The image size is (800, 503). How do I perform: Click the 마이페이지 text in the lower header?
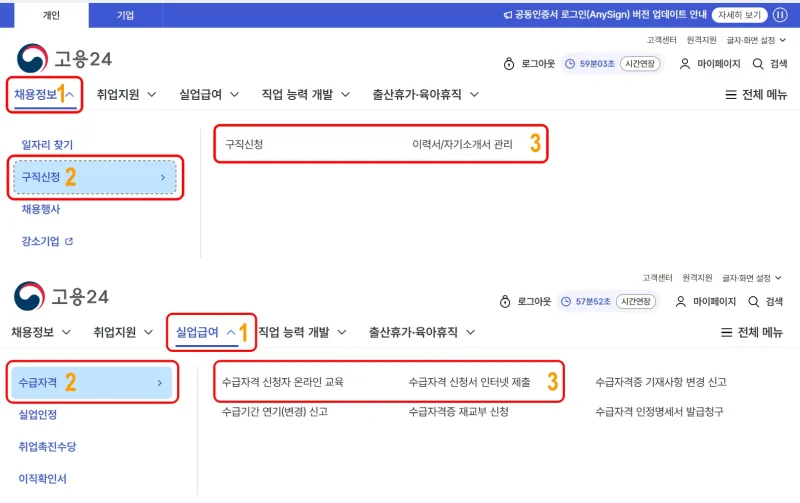714,301
